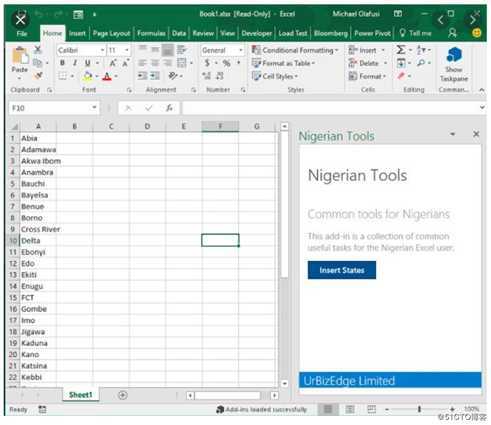The width and height of the screenshot is (491, 425).
Task: Toggle Bold formatting
Action: (x=62, y=63)
